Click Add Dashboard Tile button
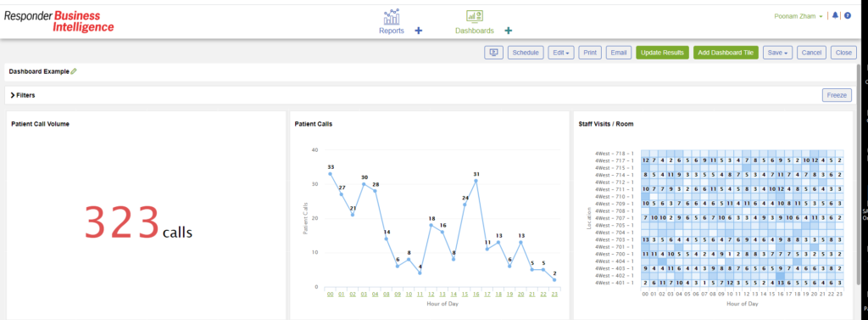Image resolution: width=868 pixels, height=320 pixels. click(x=726, y=53)
